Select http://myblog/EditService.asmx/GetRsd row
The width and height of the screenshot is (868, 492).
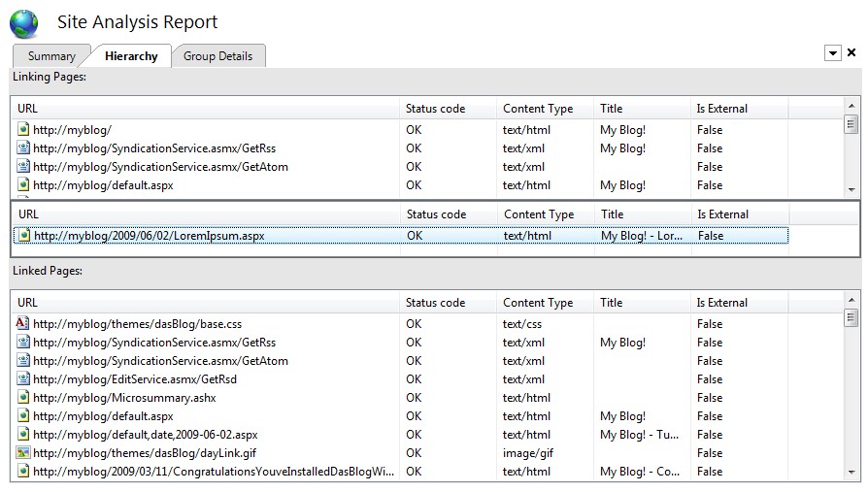(x=400, y=379)
